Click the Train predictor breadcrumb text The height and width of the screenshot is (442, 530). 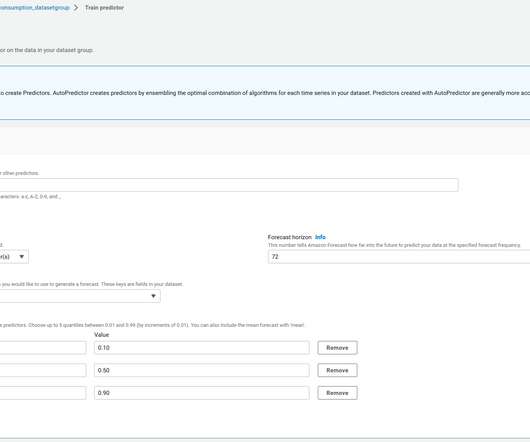click(x=104, y=7)
